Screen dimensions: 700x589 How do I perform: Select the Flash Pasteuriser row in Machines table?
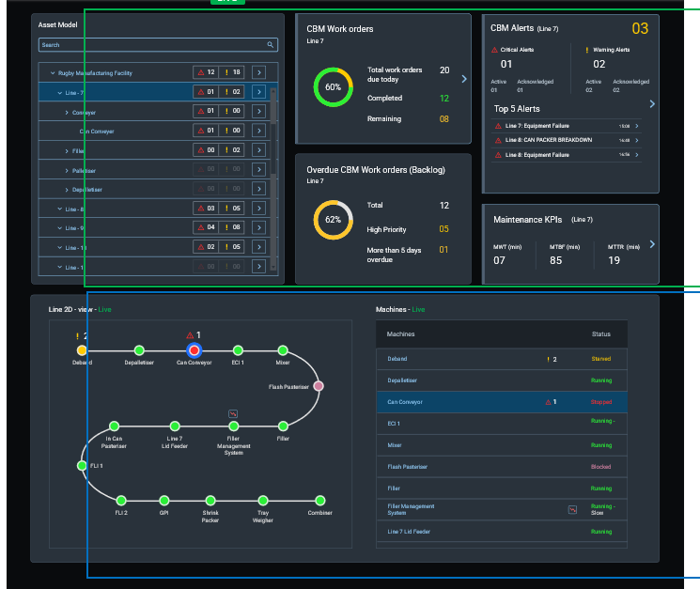[x=501, y=467]
